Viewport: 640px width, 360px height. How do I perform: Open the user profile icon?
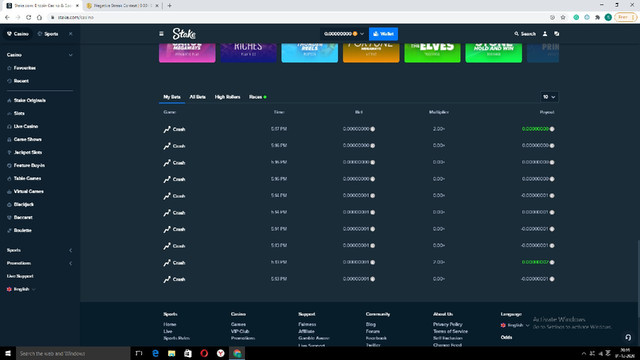(x=545, y=34)
